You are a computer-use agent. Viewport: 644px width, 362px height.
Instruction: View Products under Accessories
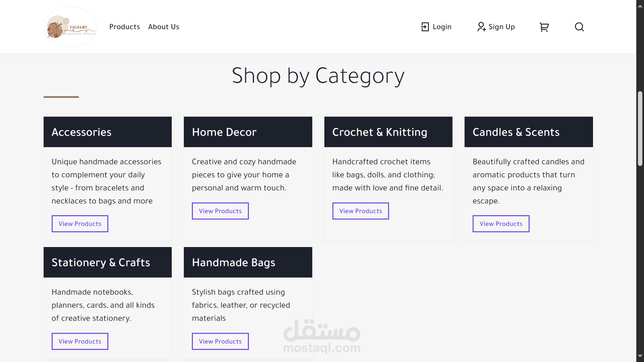tap(80, 224)
